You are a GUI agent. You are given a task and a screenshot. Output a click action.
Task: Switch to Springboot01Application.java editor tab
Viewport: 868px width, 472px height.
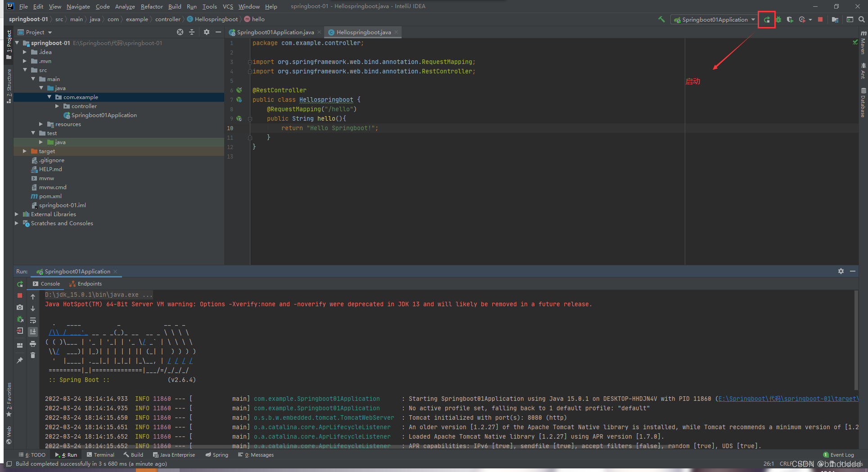275,32
